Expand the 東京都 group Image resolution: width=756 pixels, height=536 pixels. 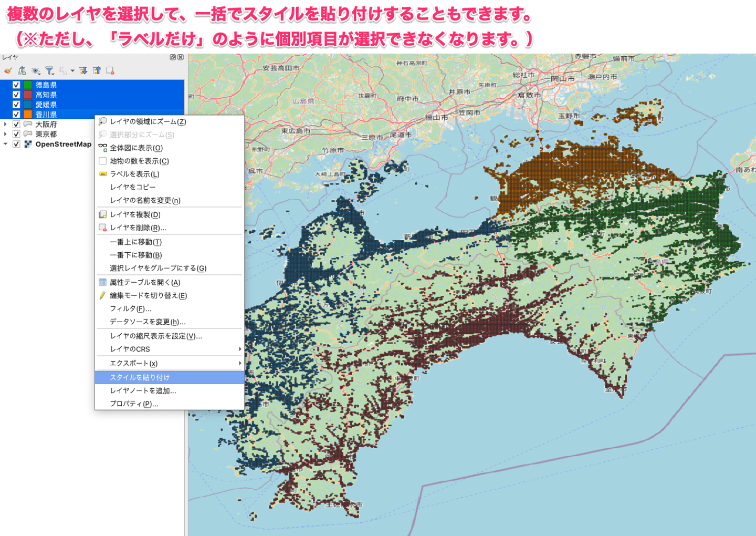[5, 135]
